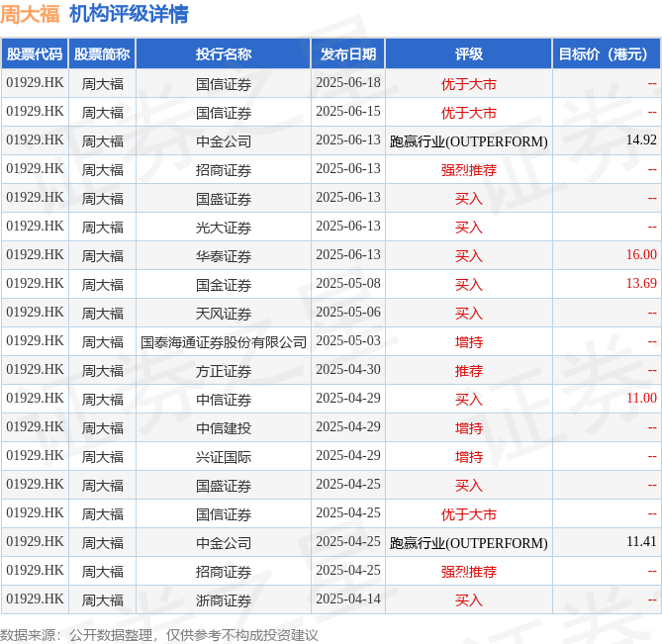Select the 天风证券 cell

224,314
